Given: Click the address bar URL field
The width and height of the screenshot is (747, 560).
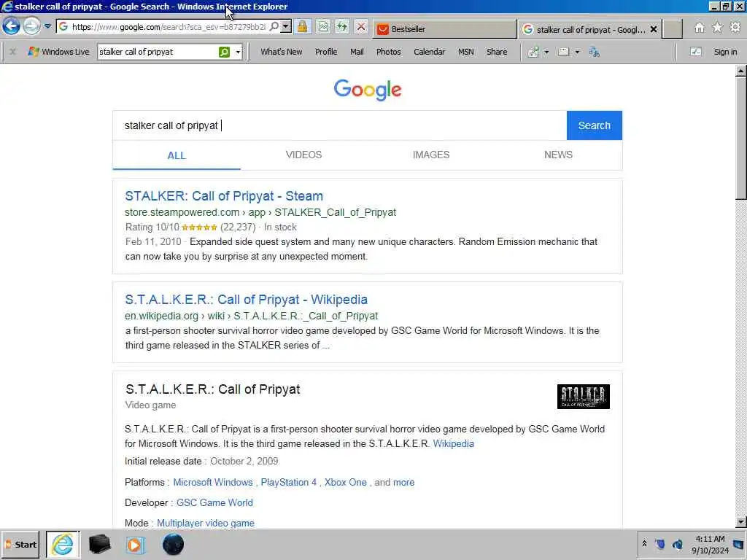Looking at the screenshot, I should (x=169, y=27).
